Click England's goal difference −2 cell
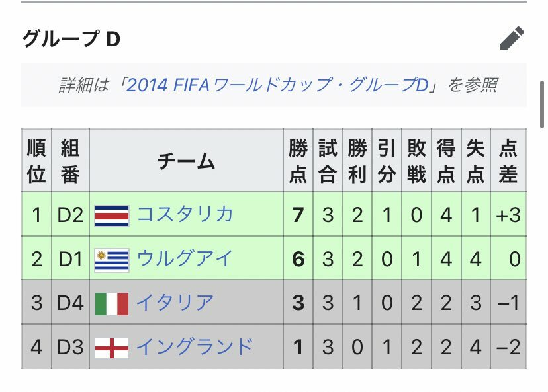This screenshot has width=548, height=392. (508, 346)
